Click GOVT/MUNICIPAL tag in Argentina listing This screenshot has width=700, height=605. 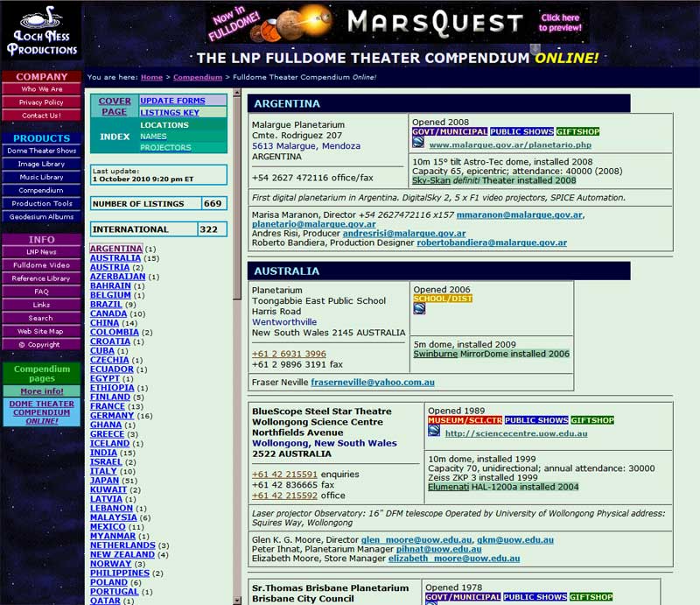450,132
